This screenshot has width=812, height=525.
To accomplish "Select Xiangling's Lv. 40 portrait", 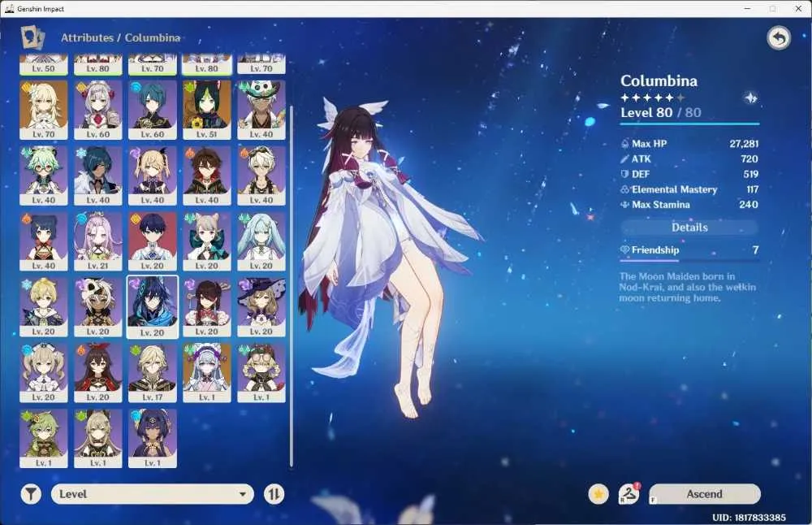I will [x=44, y=241].
